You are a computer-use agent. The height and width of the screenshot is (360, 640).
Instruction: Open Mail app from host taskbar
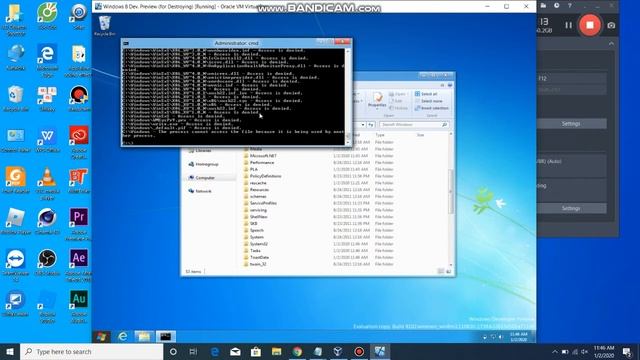235,351
